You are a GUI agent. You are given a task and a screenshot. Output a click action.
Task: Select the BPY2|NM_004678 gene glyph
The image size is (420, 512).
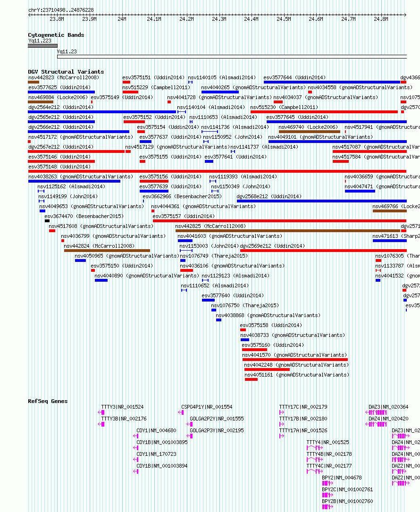click(x=328, y=483)
